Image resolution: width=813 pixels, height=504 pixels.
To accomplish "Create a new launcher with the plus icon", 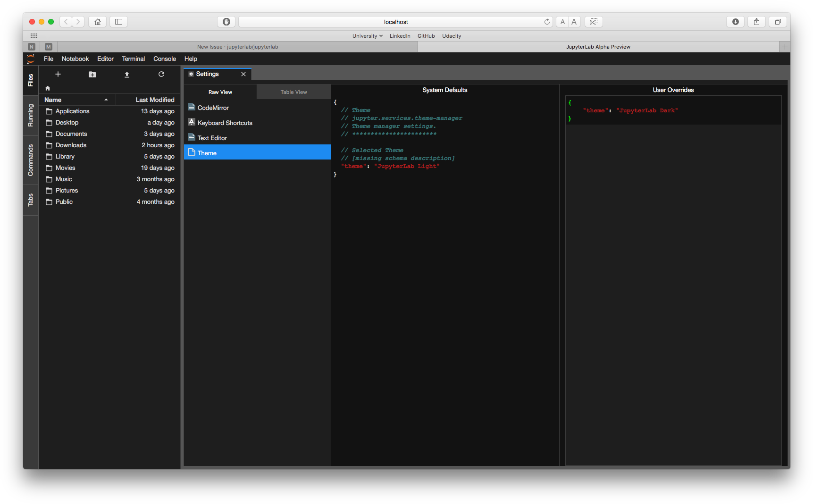I will click(x=58, y=74).
